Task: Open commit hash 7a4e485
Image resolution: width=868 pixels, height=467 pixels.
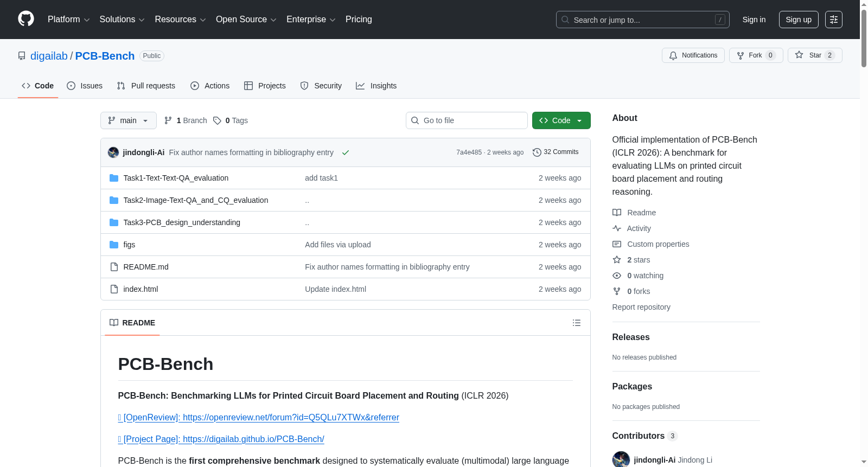Action: coord(469,152)
